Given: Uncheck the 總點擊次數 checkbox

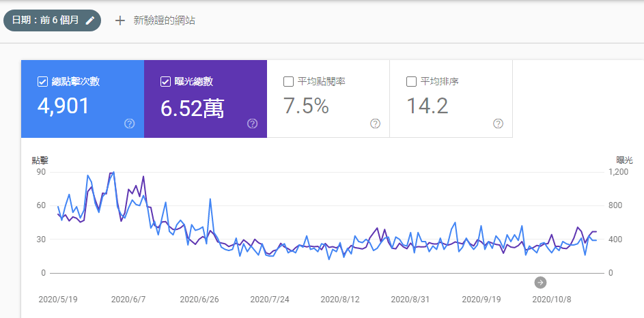Looking at the screenshot, I should tap(42, 82).
